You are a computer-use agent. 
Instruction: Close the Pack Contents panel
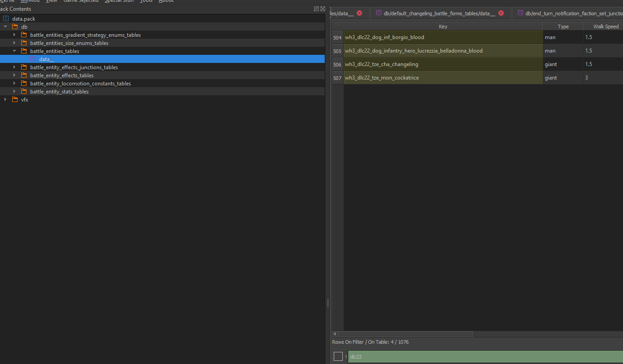pyautogui.click(x=323, y=9)
